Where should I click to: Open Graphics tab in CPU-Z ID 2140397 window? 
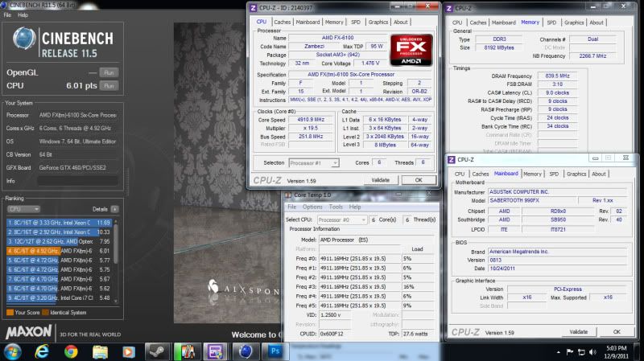pos(378,23)
